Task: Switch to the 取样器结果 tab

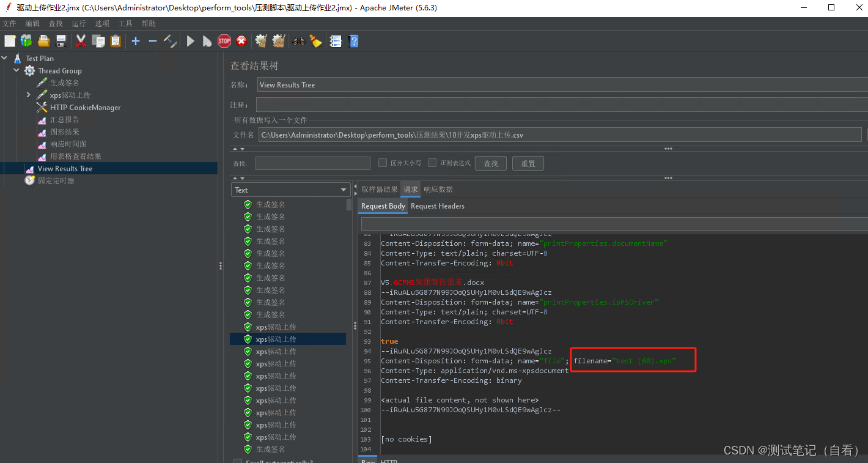Action: 379,189
